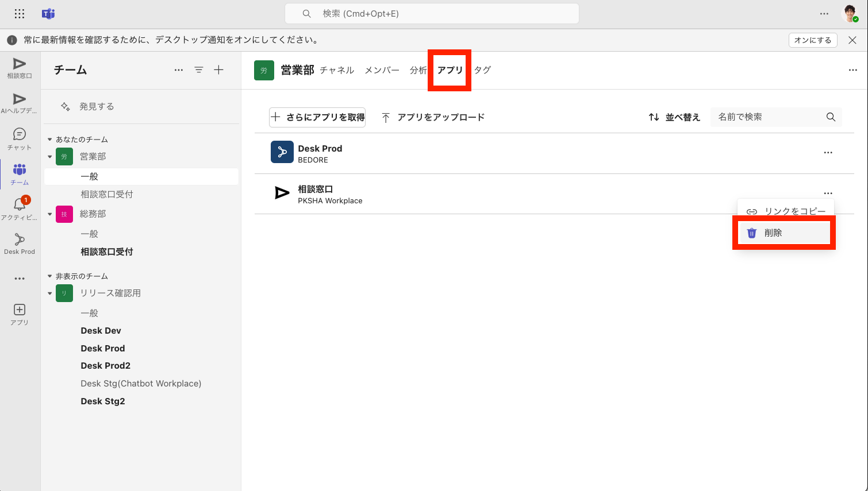Click the 相談窓口 app name in list
The width and height of the screenshot is (868, 491).
[316, 189]
